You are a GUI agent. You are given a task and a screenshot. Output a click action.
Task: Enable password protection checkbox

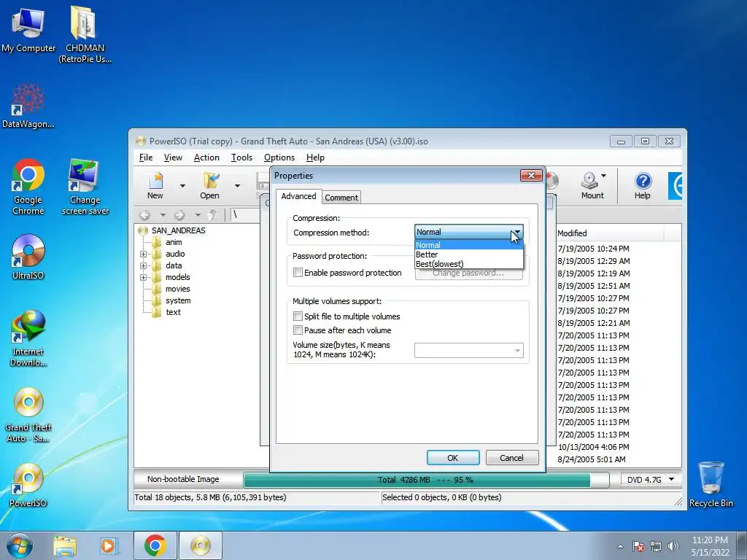pyautogui.click(x=298, y=273)
